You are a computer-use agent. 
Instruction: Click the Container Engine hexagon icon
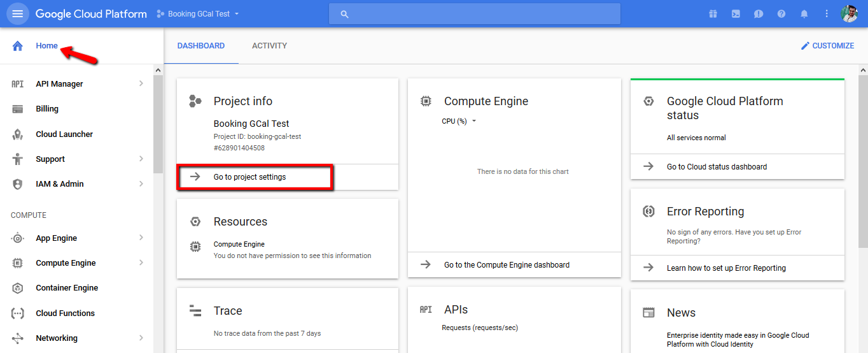[18, 288]
